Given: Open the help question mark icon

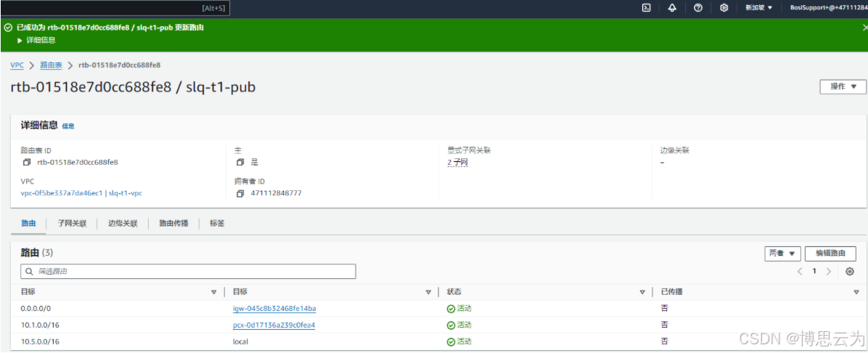Looking at the screenshot, I should pos(698,8).
